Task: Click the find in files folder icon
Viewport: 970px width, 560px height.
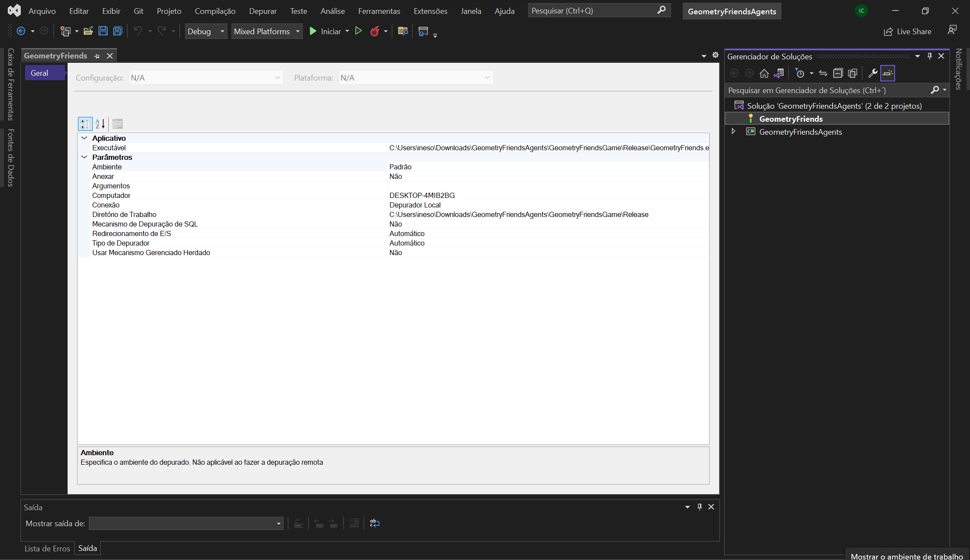Action: pyautogui.click(x=403, y=31)
